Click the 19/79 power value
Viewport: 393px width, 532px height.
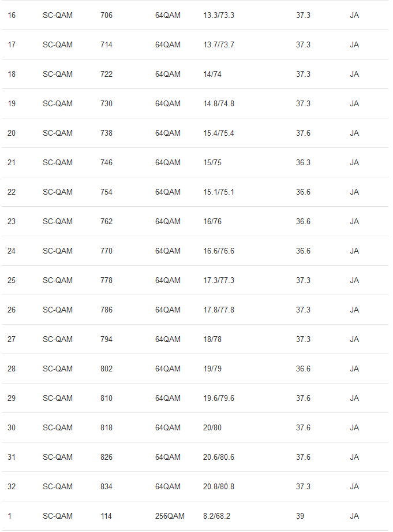[212, 369]
